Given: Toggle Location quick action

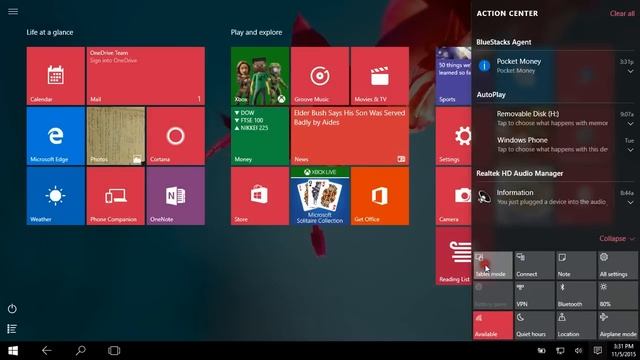Looking at the screenshot, I should (576, 325).
